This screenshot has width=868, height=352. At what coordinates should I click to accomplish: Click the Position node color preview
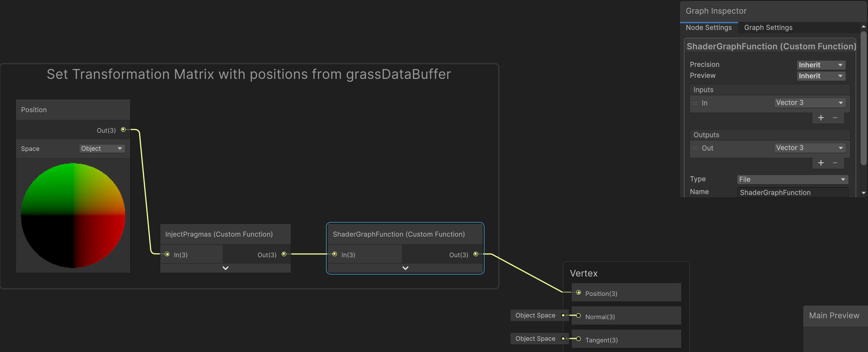(x=73, y=215)
